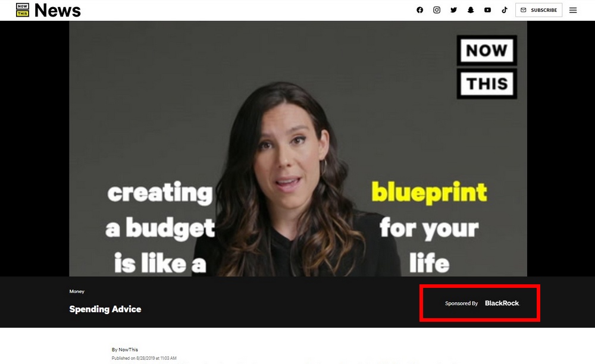Open the hamburger menu
595x364 pixels.
point(573,10)
